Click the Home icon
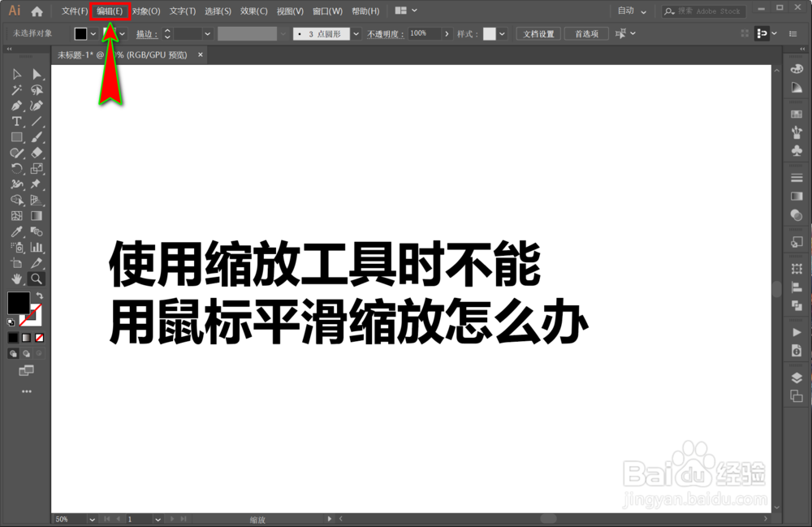812x527 pixels. 37,11
